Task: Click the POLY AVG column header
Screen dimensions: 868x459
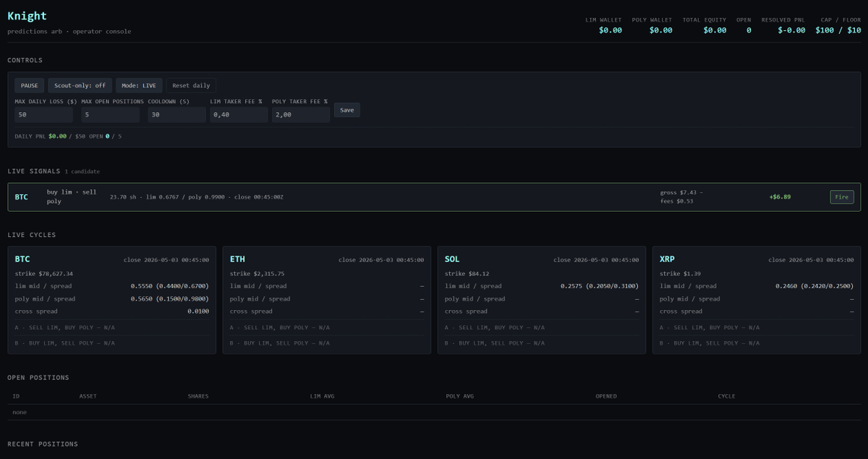Action: (x=460, y=396)
